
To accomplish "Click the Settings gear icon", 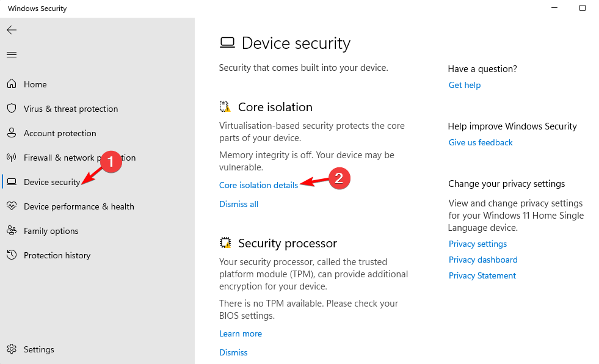I will point(12,349).
